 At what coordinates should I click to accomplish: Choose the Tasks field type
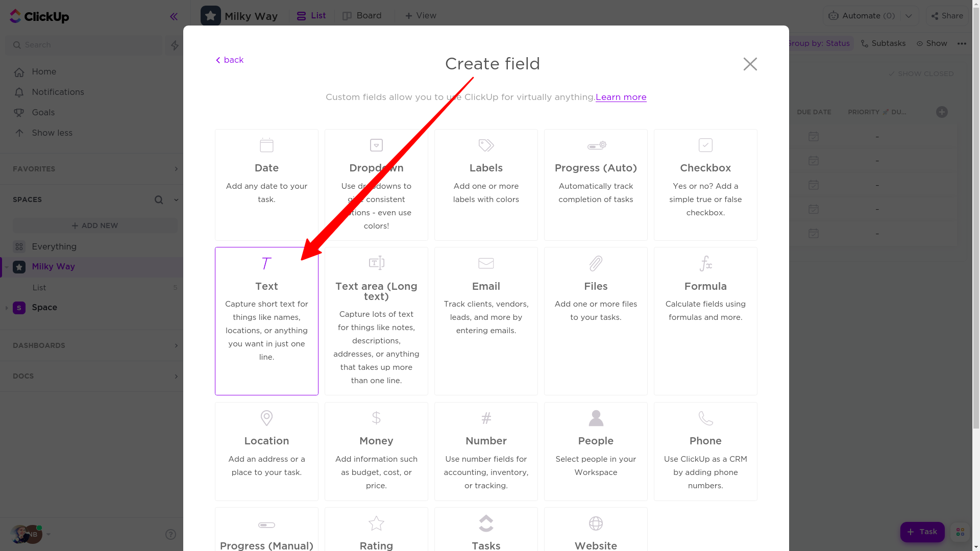pyautogui.click(x=486, y=530)
